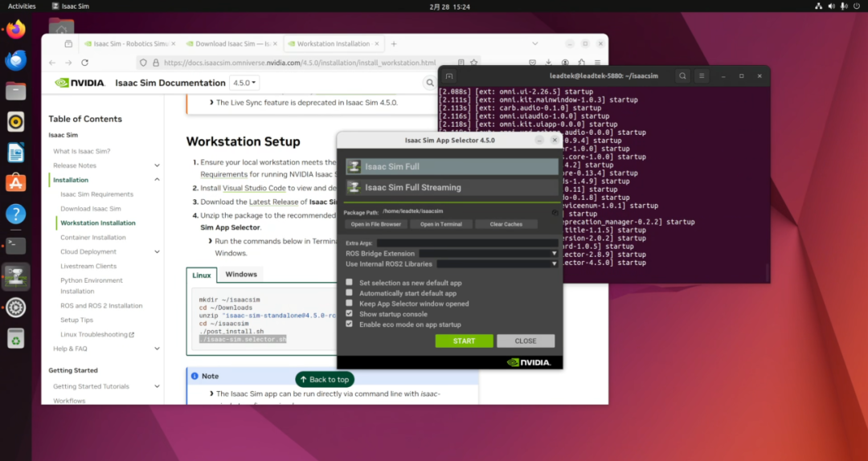Open the Help icon in the dock
The image size is (868, 461).
click(x=15, y=214)
